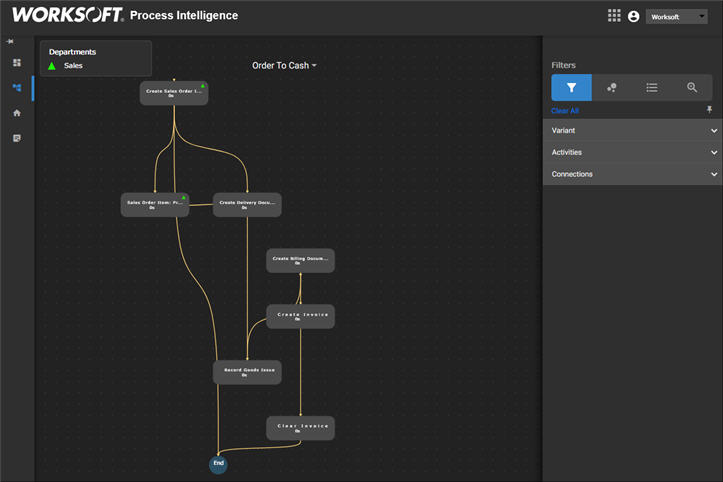Click the user account avatar icon

click(633, 17)
